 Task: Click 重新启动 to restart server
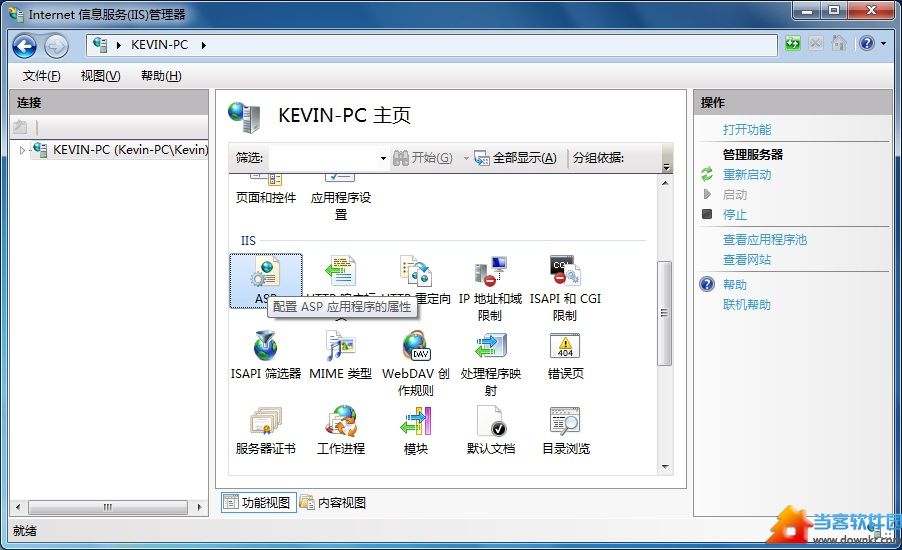coord(747,175)
